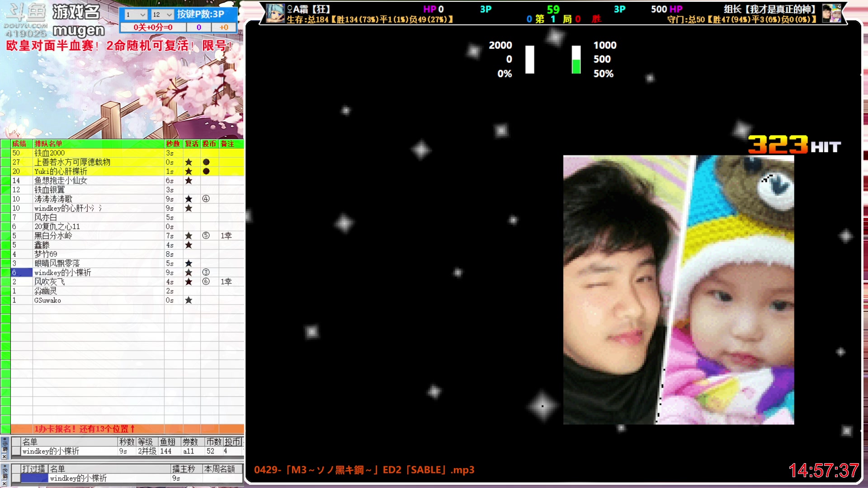The image size is (868, 488).
Task: Click the right player avatar icon
Action: point(831,13)
